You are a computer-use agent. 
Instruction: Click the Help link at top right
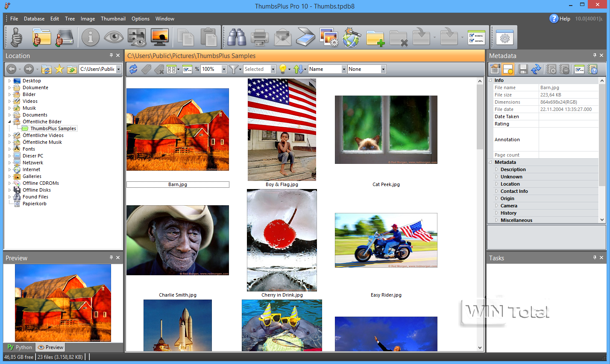click(x=564, y=19)
